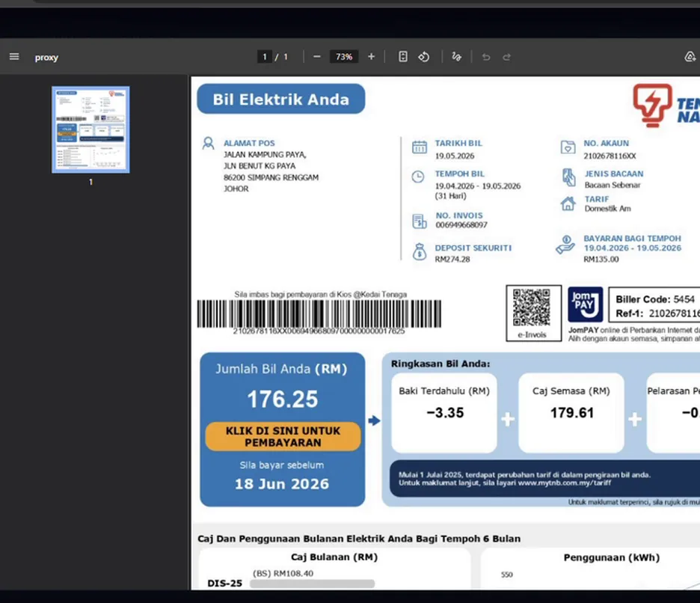Click the JENIS BACAAN hand icon

point(568,177)
